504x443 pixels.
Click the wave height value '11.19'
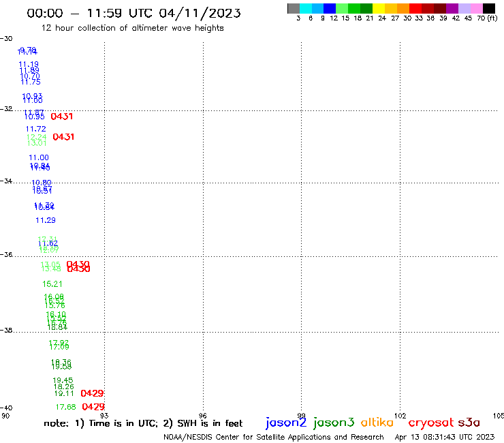tap(29, 64)
